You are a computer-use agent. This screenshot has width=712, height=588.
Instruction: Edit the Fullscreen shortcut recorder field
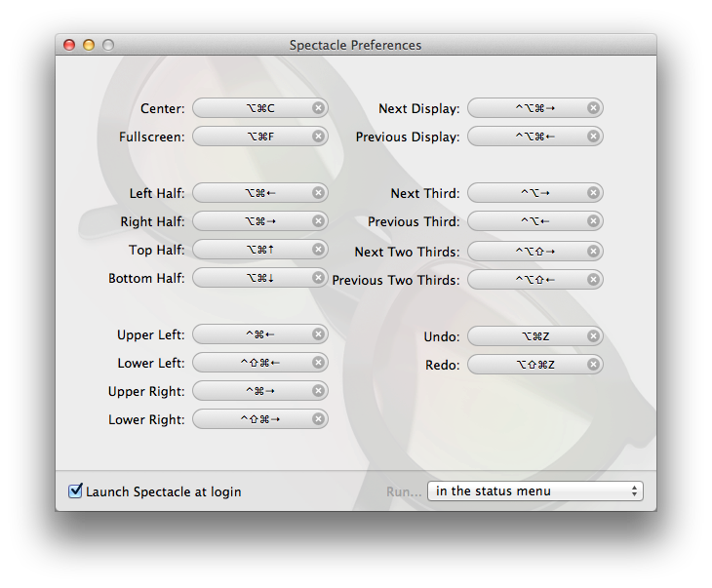coord(260,137)
